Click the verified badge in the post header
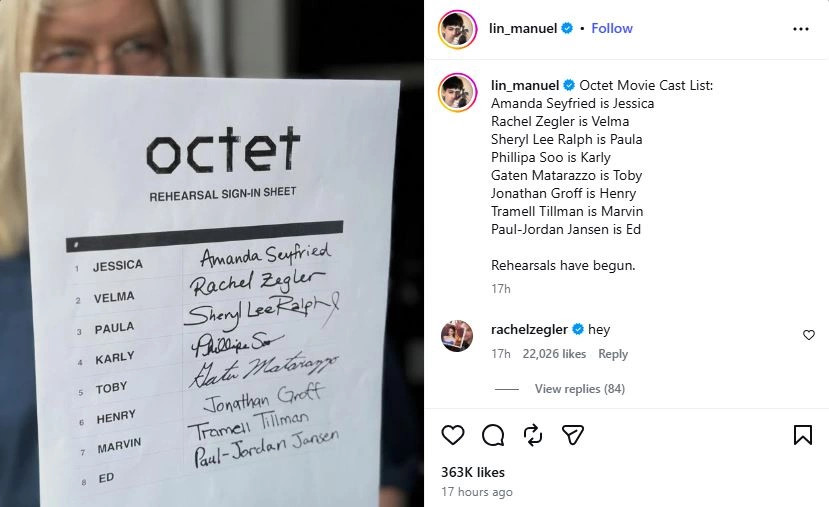This screenshot has width=829, height=507. 567,28
